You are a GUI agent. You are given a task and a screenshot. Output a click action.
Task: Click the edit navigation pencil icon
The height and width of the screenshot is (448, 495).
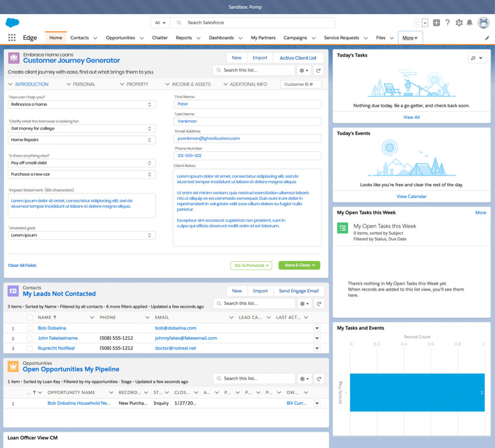[487, 38]
